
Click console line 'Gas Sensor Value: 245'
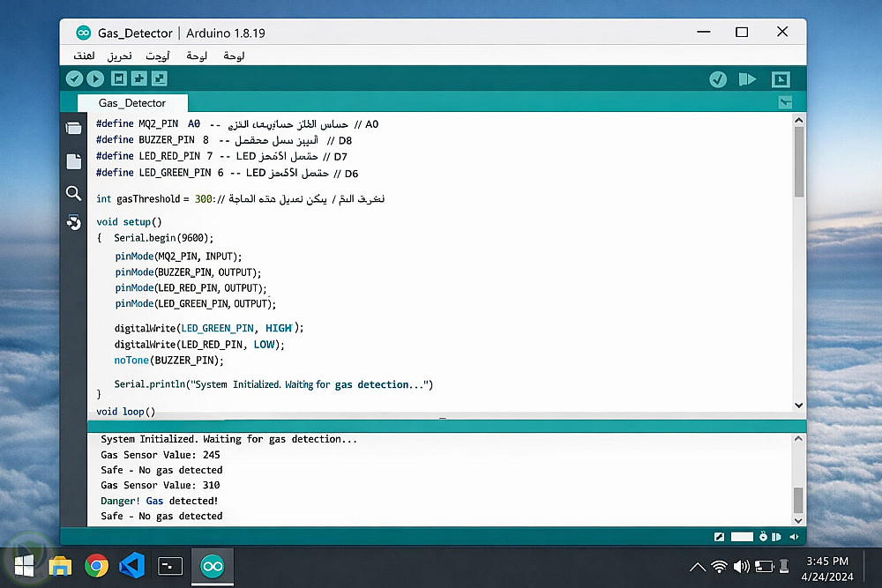coord(161,455)
